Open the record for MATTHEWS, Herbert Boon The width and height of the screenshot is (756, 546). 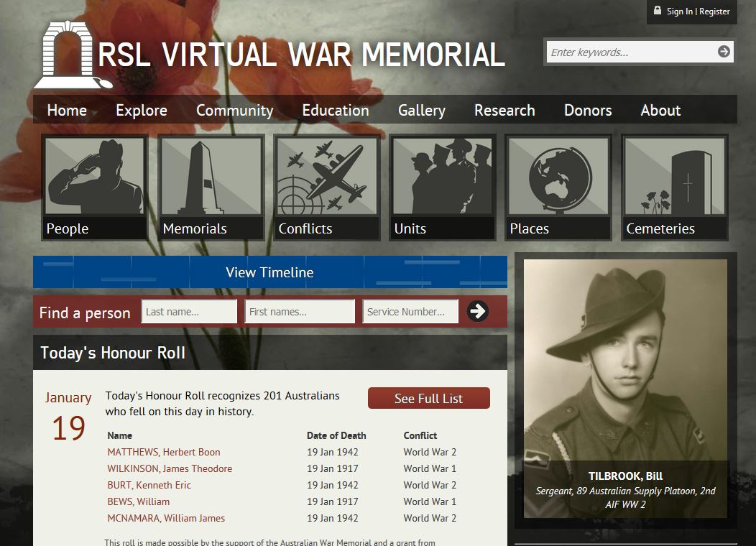163,452
